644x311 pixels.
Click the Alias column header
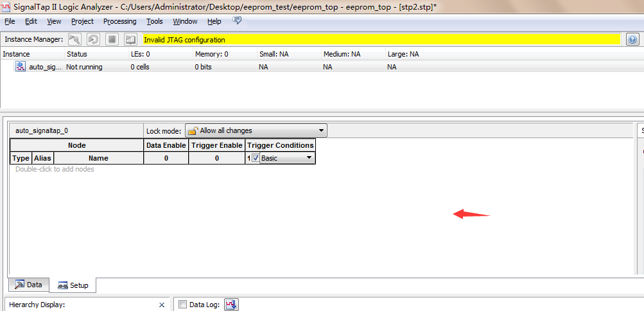(x=43, y=158)
